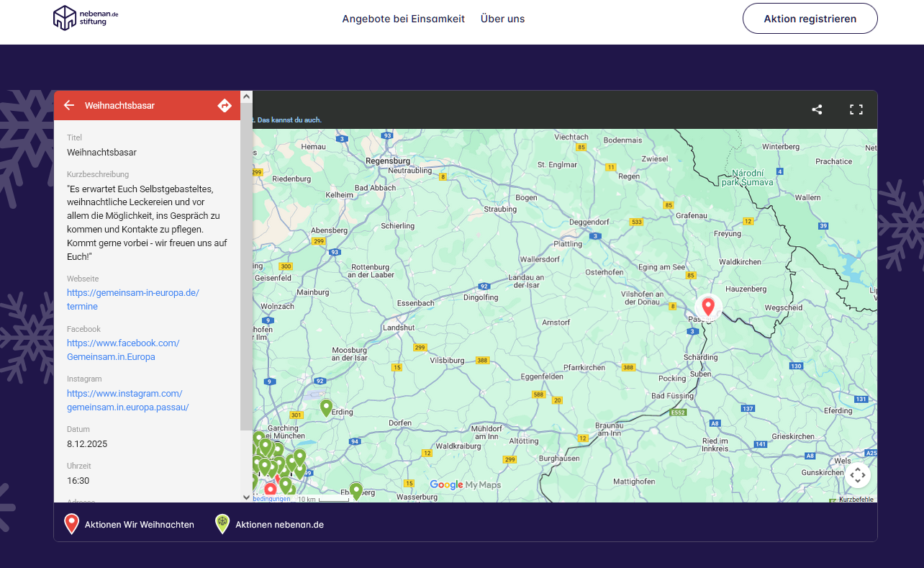This screenshot has width=924, height=568.
Task: Open Angebote bei Einsamkeit menu item
Action: [403, 19]
